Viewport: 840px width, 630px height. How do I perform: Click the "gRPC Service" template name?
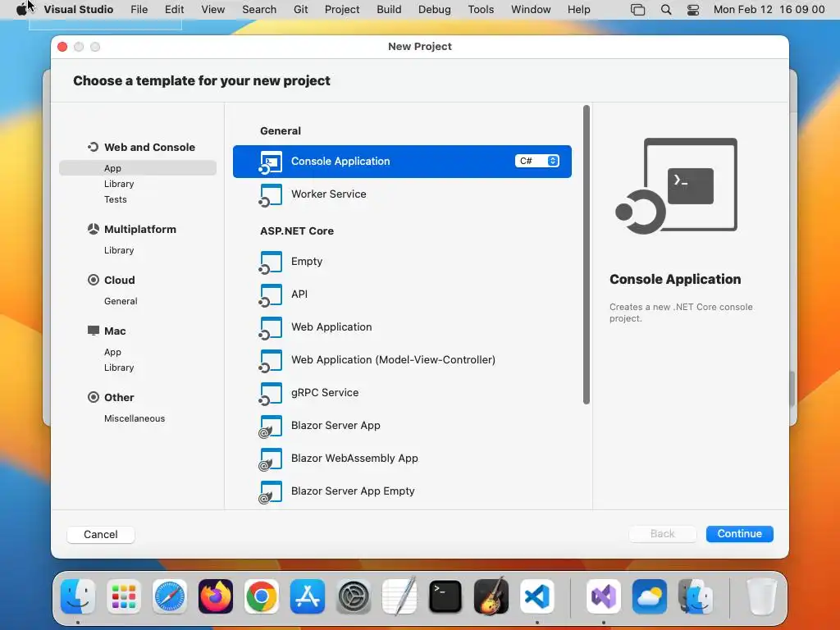click(x=325, y=393)
